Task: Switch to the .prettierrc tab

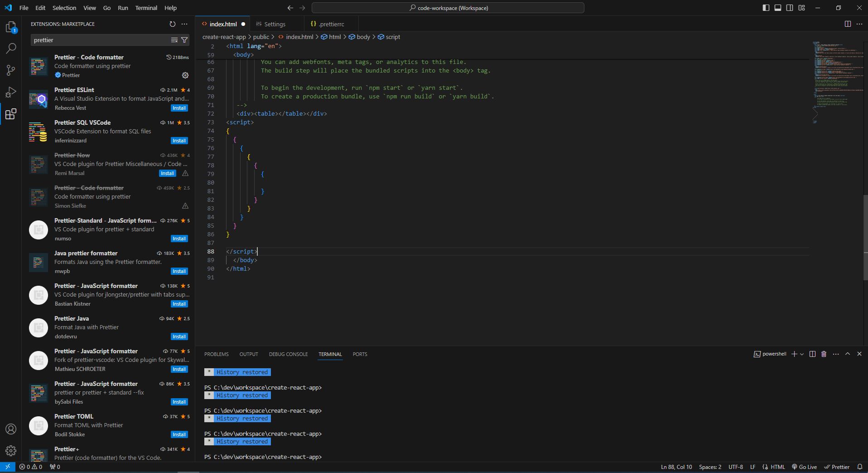Action: click(x=331, y=24)
